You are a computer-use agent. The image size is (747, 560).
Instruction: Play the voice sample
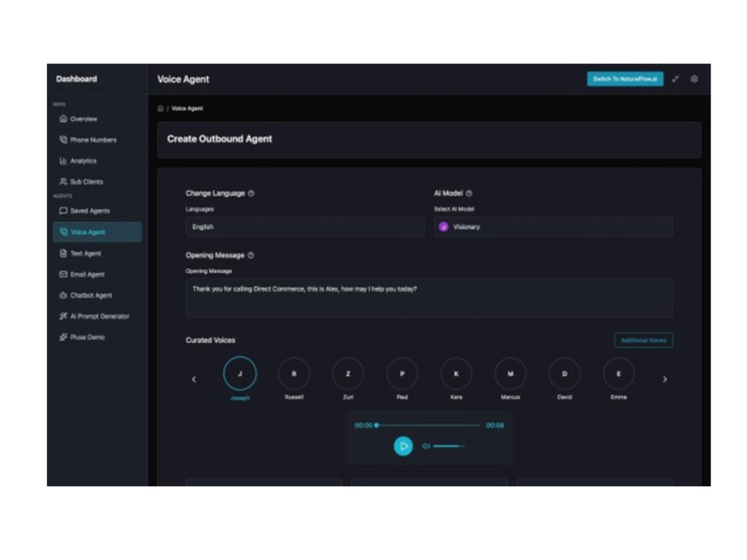tap(403, 447)
